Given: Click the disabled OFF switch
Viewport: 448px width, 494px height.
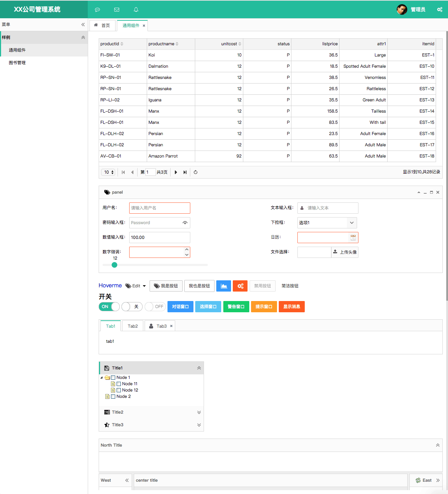Looking at the screenshot, I should pos(155,307).
